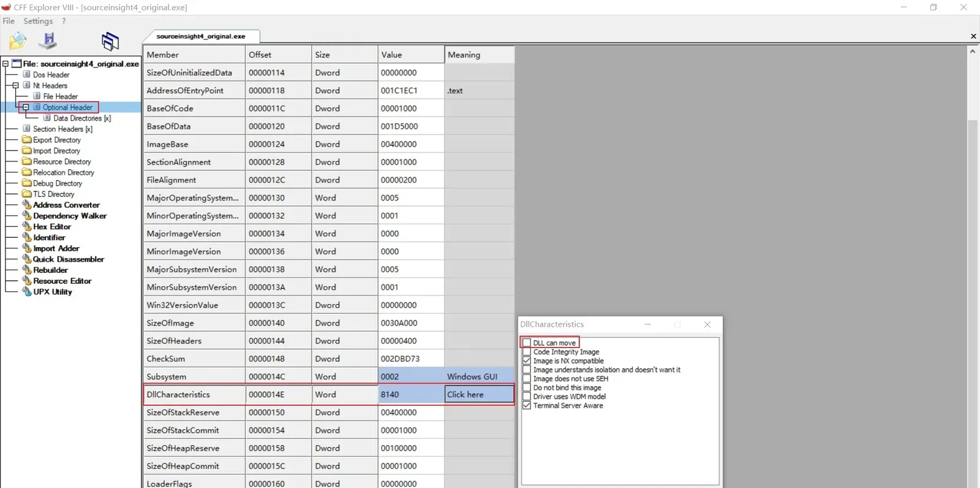Click the open file folder toolbar icon
The height and width of the screenshot is (488, 980).
pos(18,41)
